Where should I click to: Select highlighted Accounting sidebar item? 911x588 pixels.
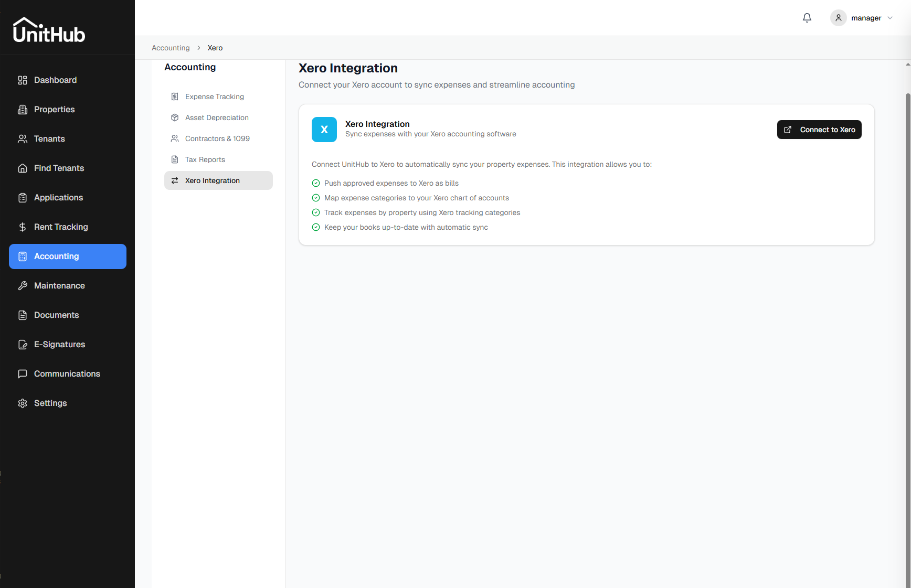pyautogui.click(x=68, y=256)
